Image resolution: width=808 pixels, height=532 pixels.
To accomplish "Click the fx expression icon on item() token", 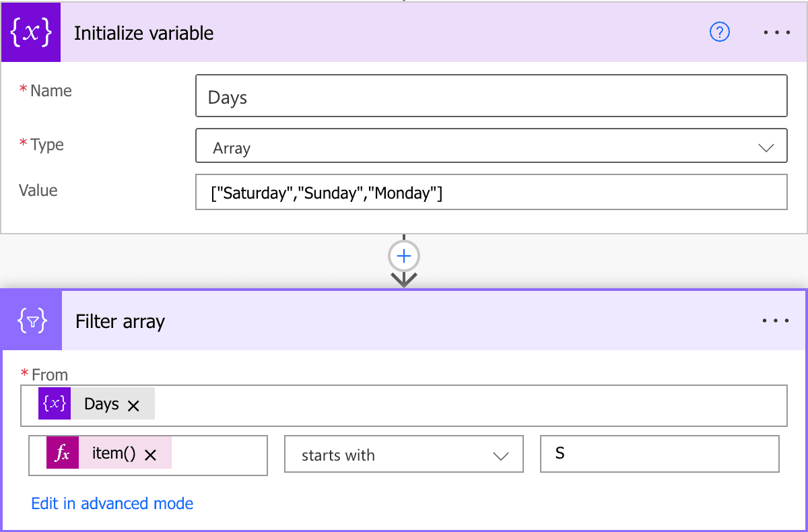I will pos(62,455).
